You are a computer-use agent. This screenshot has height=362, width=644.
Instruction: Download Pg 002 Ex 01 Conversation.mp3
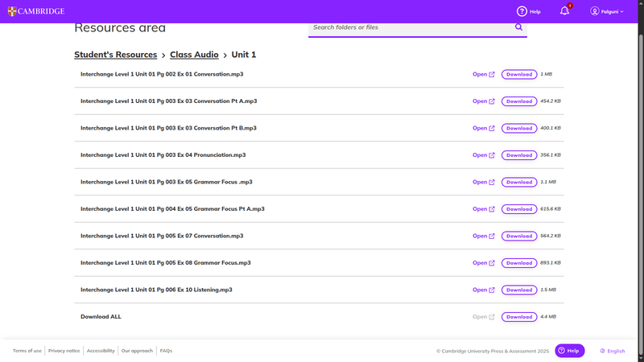point(519,74)
